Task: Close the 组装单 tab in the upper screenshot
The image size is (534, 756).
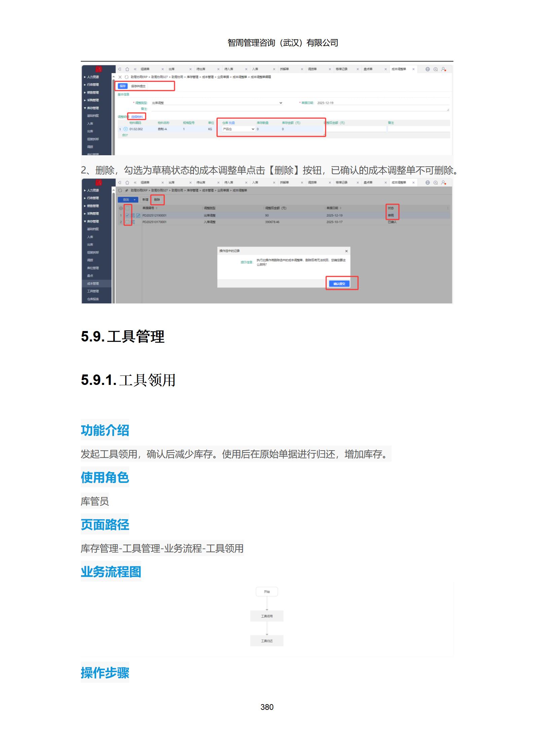Action: pos(163,69)
